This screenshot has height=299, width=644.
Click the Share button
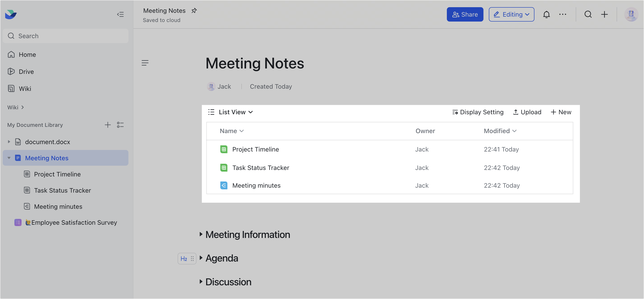point(465,15)
